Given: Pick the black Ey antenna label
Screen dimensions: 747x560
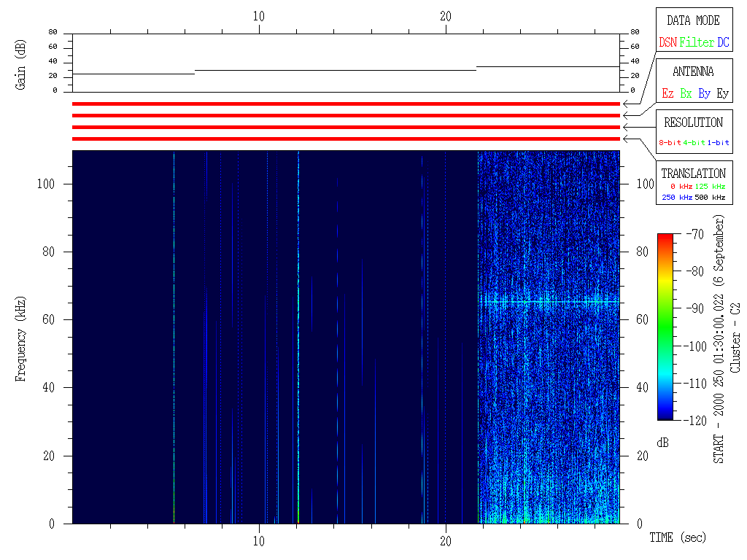Looking at the screenshot, I should coord(722,93).
